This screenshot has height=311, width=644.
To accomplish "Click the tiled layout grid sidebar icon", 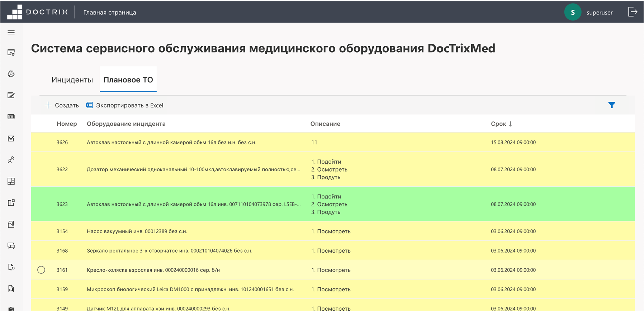I will pyautogui.click(x=11, y=181).
